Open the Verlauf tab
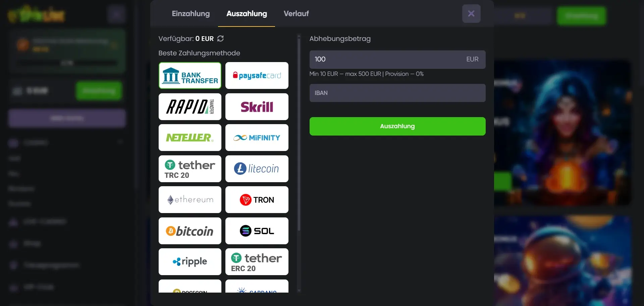 point(296,14)
